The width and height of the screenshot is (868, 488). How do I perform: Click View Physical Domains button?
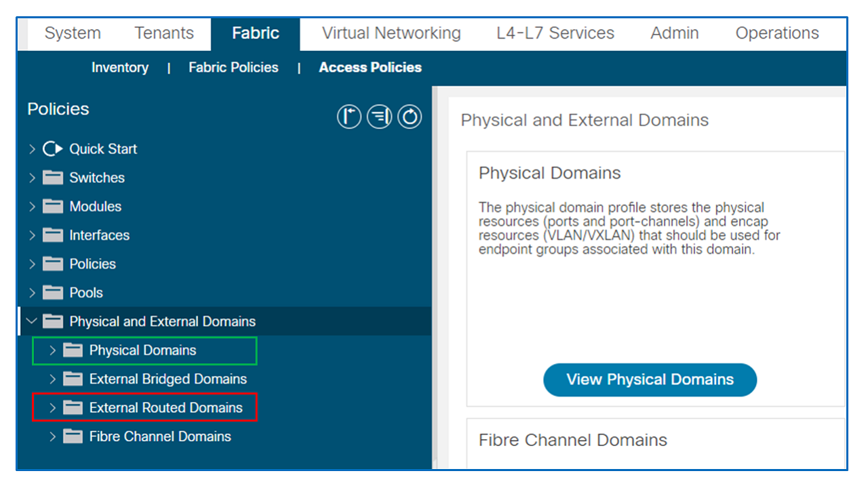pos(650,380)
